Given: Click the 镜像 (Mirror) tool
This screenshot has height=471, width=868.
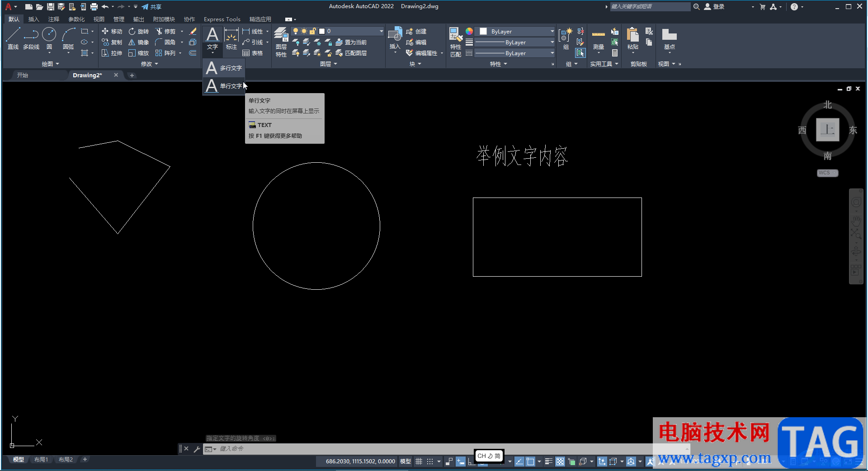Looking at the screenshot, I should [138, 42].
